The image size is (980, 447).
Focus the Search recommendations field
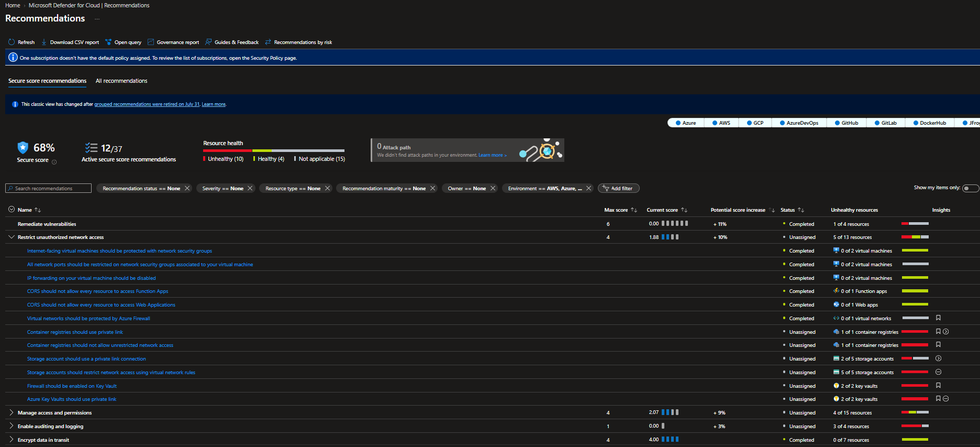pyautogui.click(x=48, y=188)
